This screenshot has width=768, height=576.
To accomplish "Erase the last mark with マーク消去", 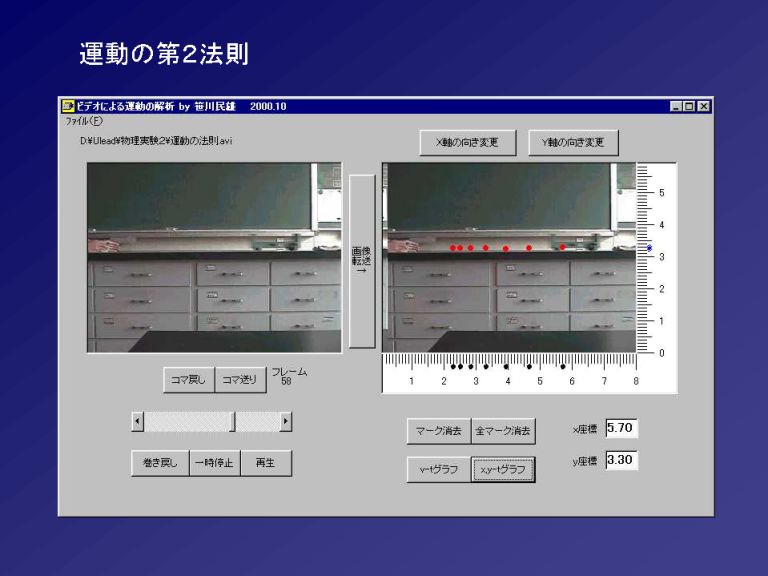I will pyautogui.click(x=438, y=431).
